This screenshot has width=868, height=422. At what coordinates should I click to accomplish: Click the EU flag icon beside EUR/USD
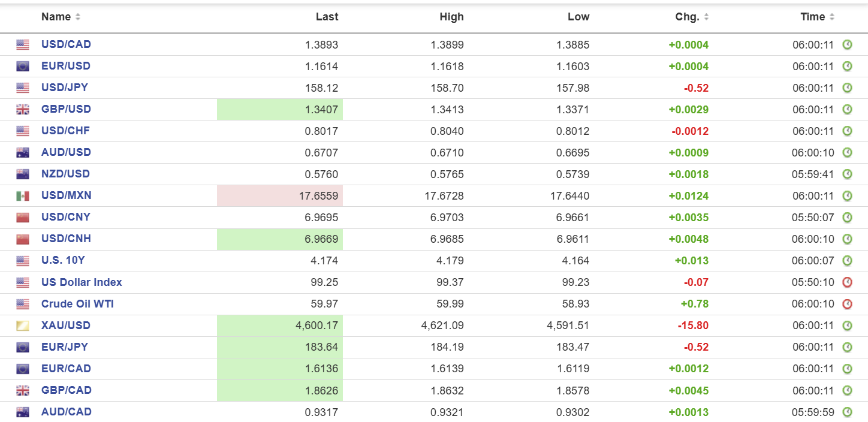point(23,66)
